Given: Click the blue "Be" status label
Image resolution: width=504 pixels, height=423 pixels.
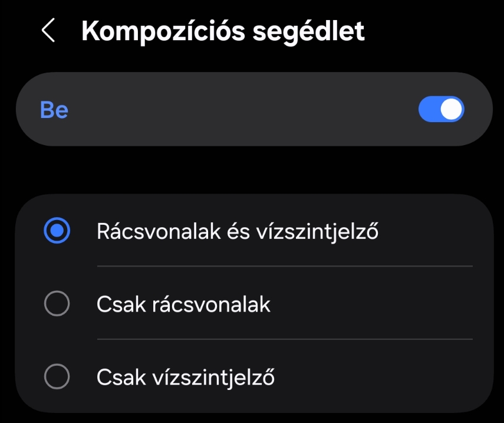Looking at the screenshot, I should coord(54,110).
